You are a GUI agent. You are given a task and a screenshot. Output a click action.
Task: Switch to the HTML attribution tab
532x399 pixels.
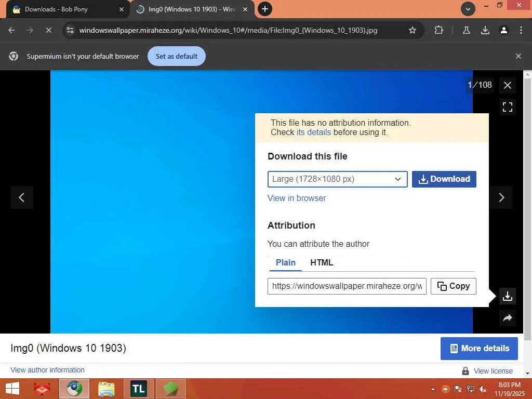tap(322, 262)
